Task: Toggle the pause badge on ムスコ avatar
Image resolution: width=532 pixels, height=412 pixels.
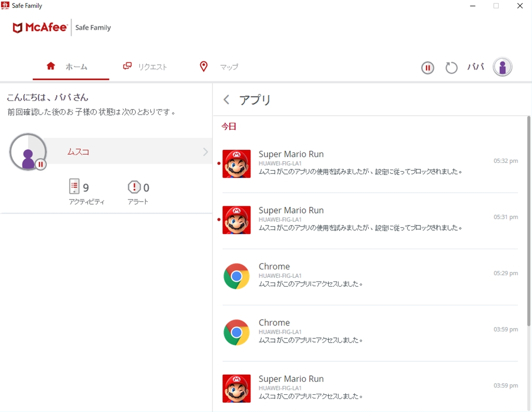Action: tap(41, 164)
